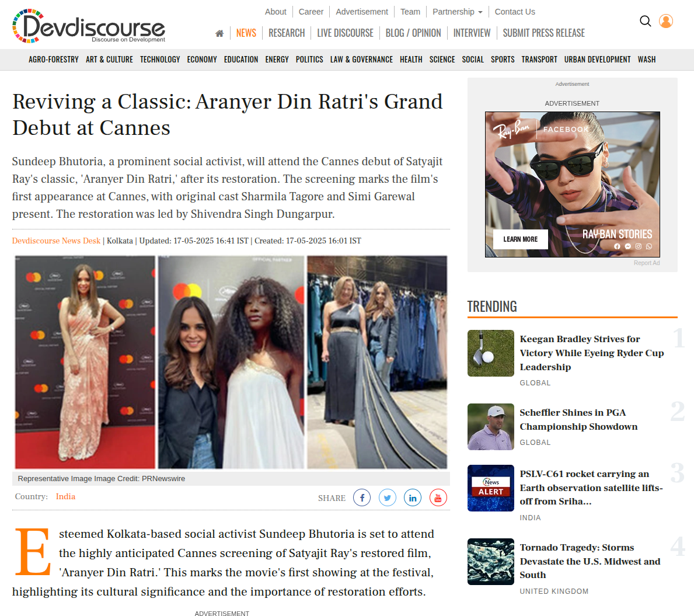Click LEARN MORE on Ray-Ban ad

pos(521,239)
